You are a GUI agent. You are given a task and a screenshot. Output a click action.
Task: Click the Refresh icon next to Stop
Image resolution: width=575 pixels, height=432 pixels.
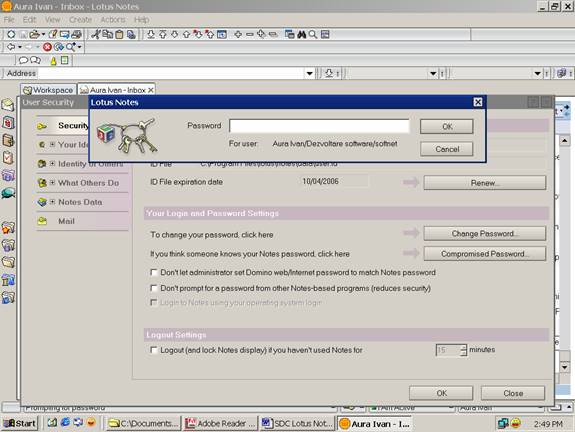(58, 47)
